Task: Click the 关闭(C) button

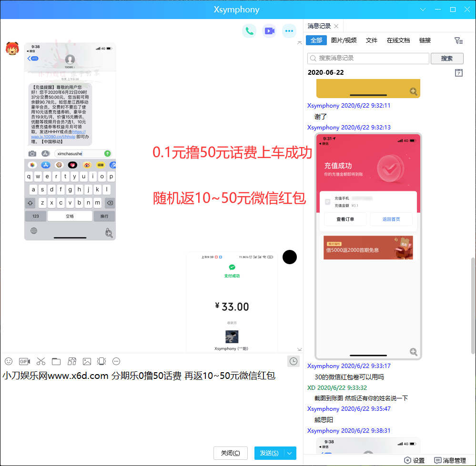Action: click(231, 453)
